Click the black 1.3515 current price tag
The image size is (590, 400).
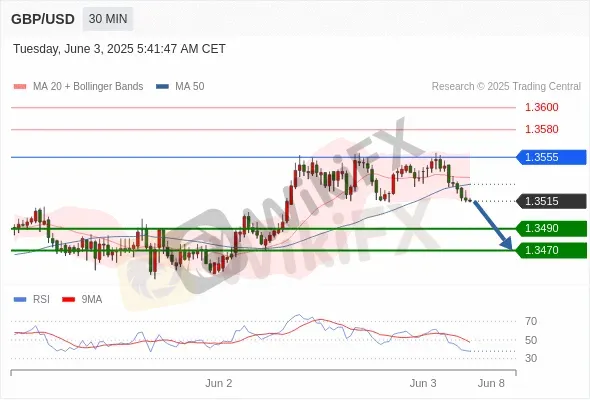[x=551, y=201]
